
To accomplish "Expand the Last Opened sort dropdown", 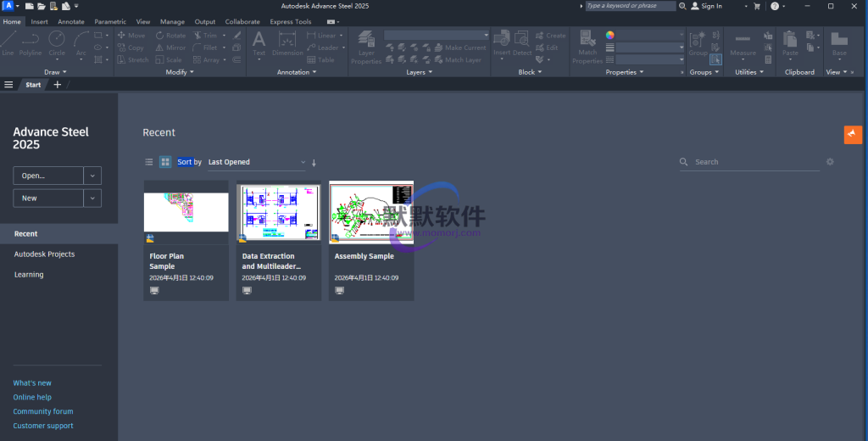I will point(303,162).
